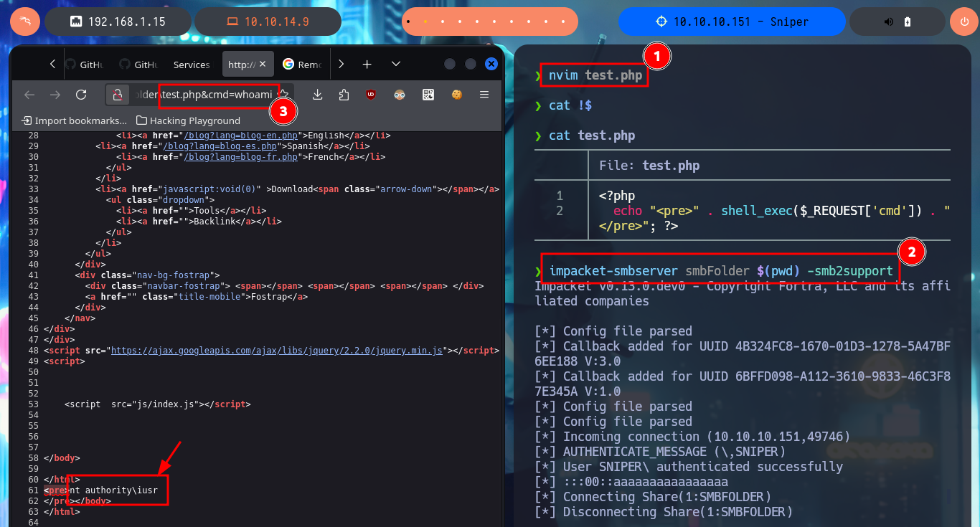This screenshot has width=980, height=527.
Task: Click the googleapis jquery.min.js source link
Action: tap(277, 350)
